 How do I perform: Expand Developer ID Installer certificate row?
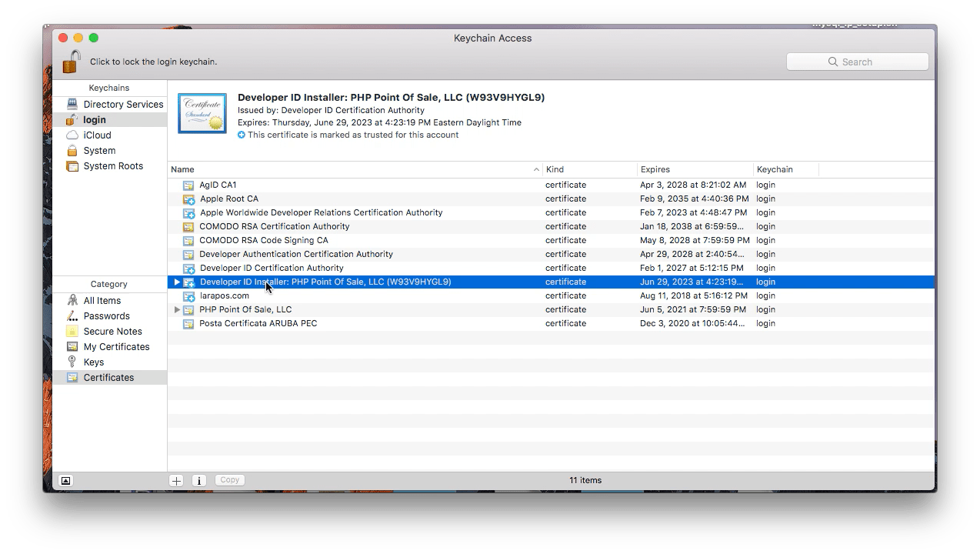[x=177, y=282]
